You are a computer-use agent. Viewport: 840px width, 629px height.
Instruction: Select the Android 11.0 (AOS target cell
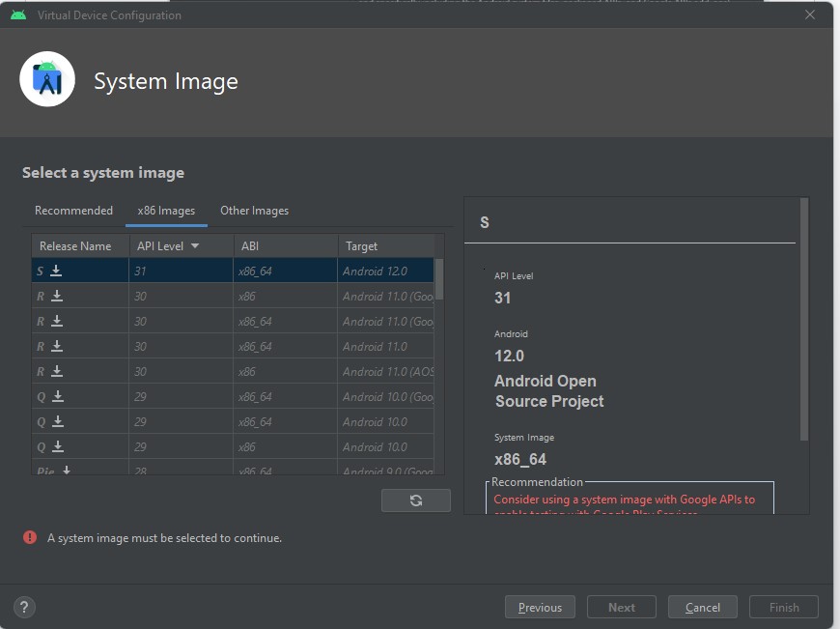385,372
